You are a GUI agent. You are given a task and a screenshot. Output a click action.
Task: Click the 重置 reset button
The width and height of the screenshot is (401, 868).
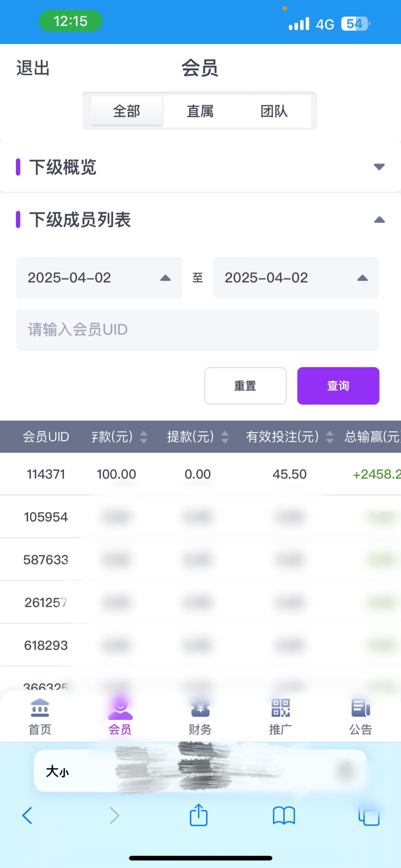tap(245, 386)
